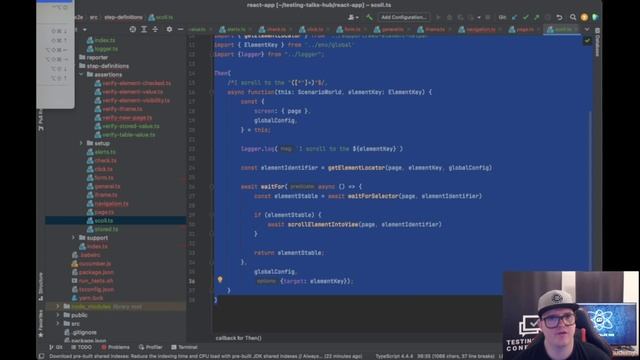Click the Git push arrow icon

tap(537, 17)
